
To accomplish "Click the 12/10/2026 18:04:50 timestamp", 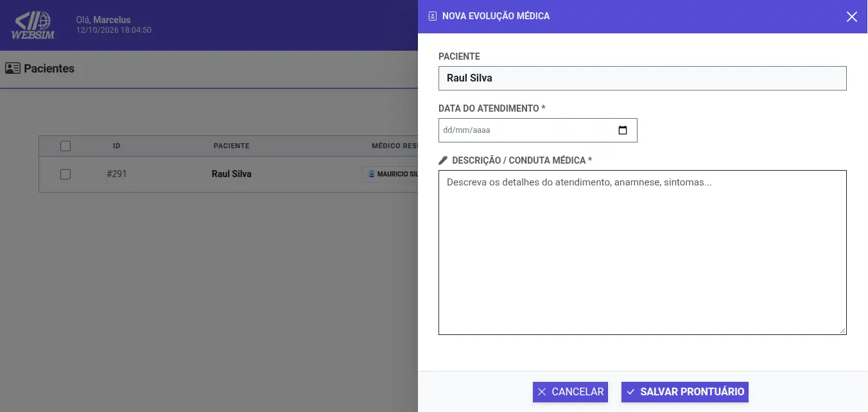I will coord(114,30).
